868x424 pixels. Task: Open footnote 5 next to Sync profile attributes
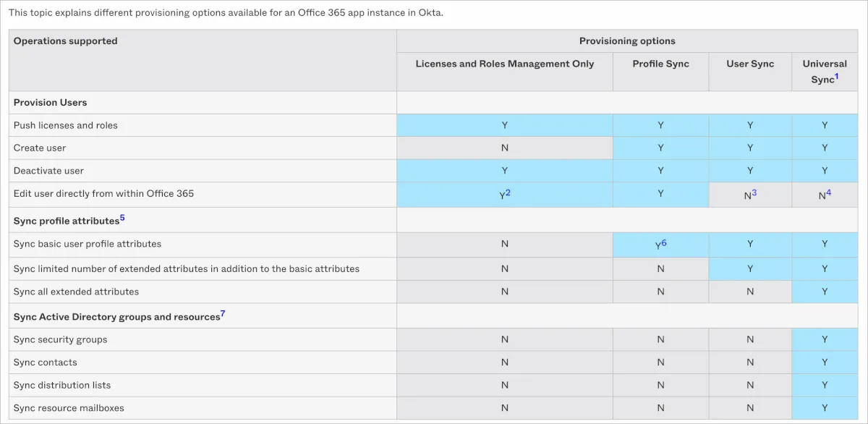click(x=122, y=217)
